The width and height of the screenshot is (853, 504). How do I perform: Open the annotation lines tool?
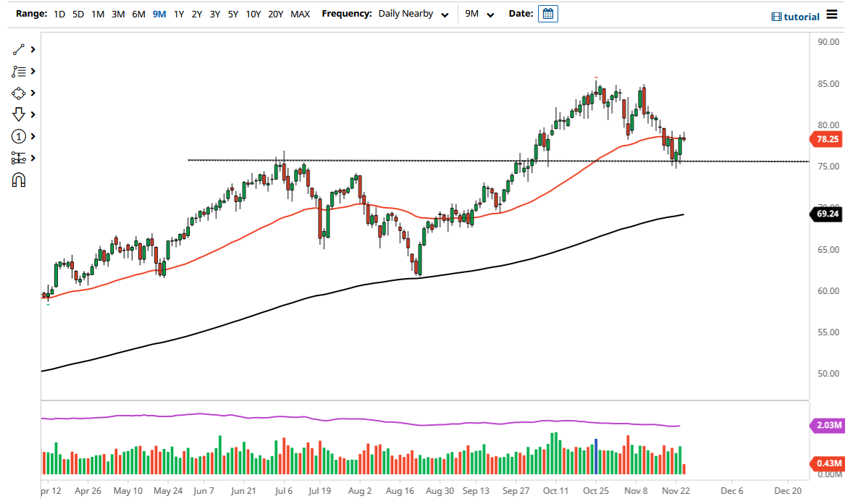click(x=20, y=71)
